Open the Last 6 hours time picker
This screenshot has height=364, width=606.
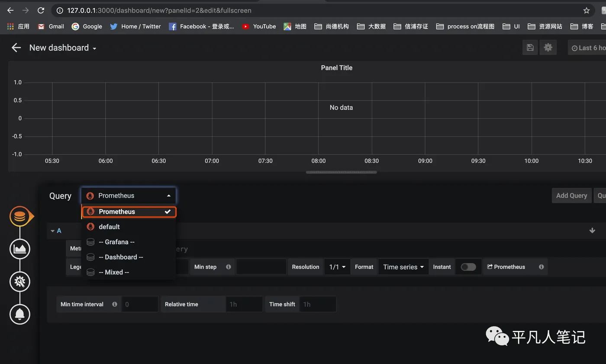pyautogui.click(x=587, y=48)
